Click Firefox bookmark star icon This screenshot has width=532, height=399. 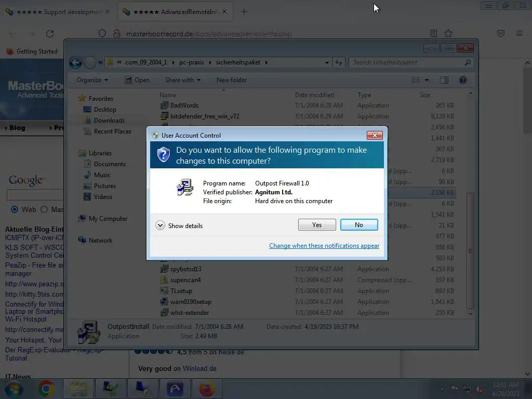(448, 33)
